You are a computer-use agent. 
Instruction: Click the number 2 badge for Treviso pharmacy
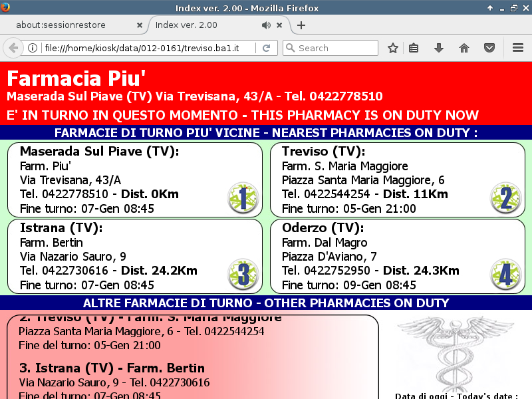[x=506, y=198]
